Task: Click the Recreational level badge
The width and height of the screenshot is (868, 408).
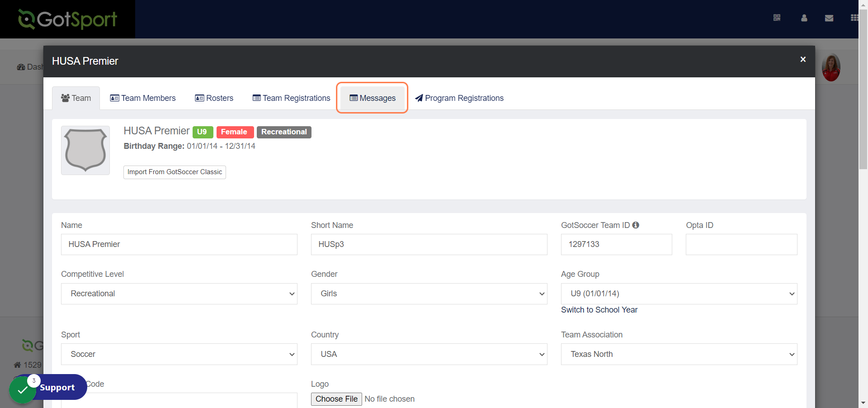Action: click(284, 132)
